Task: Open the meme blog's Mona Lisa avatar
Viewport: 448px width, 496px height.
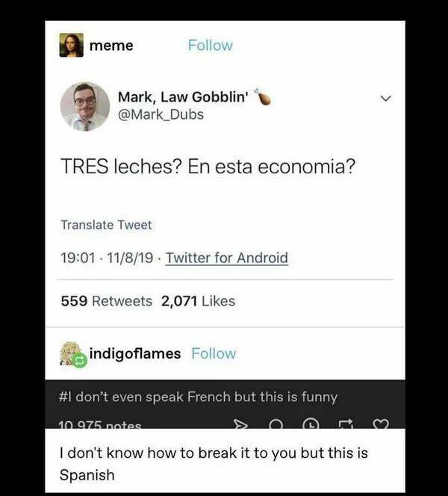Action: (72, 45)
